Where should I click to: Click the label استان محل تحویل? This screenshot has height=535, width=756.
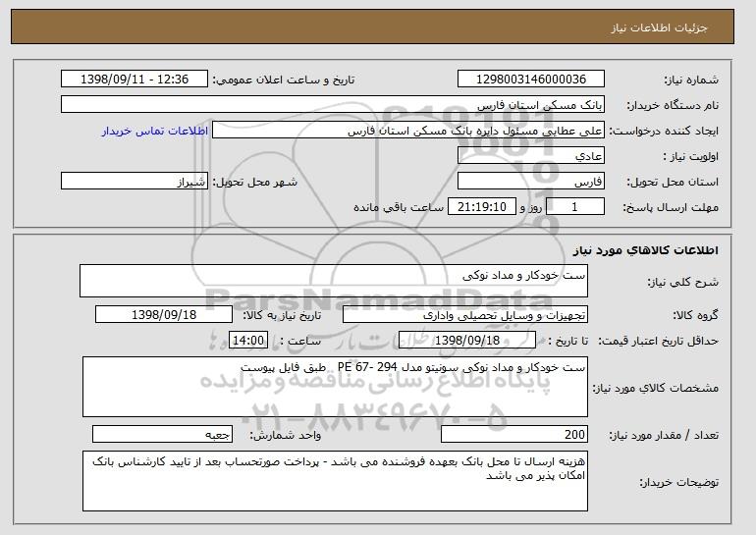coord(673,182)
